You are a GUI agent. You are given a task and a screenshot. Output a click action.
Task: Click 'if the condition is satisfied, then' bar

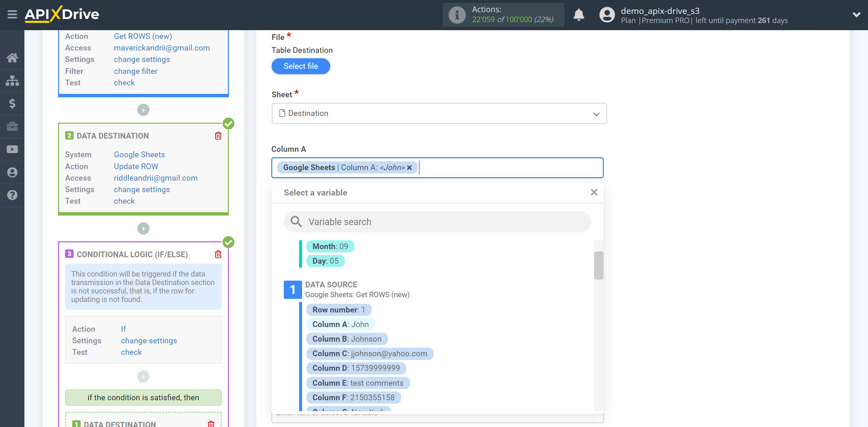click(143, 398)
